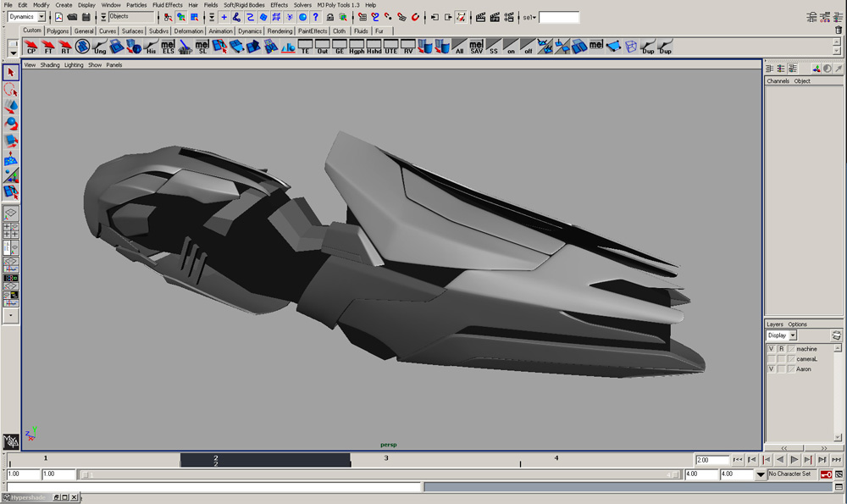Click the RT shelf button
847x504 pixels.
[x=65, y=47]
